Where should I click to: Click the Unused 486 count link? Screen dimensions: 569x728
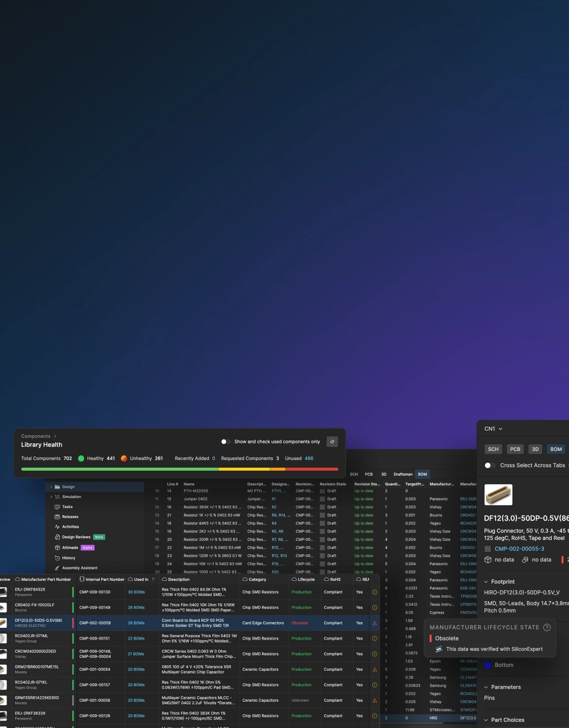coord(309,459)
